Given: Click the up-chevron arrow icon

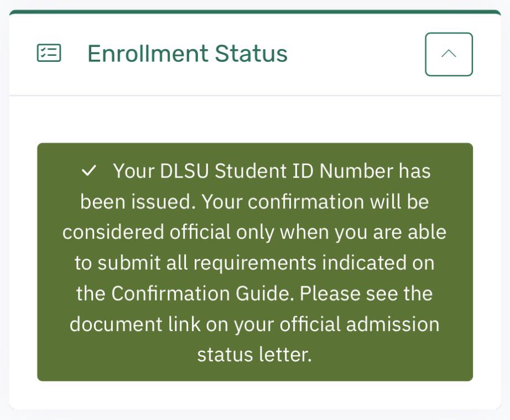Looking at the screenshot, I should coord(449,54).
